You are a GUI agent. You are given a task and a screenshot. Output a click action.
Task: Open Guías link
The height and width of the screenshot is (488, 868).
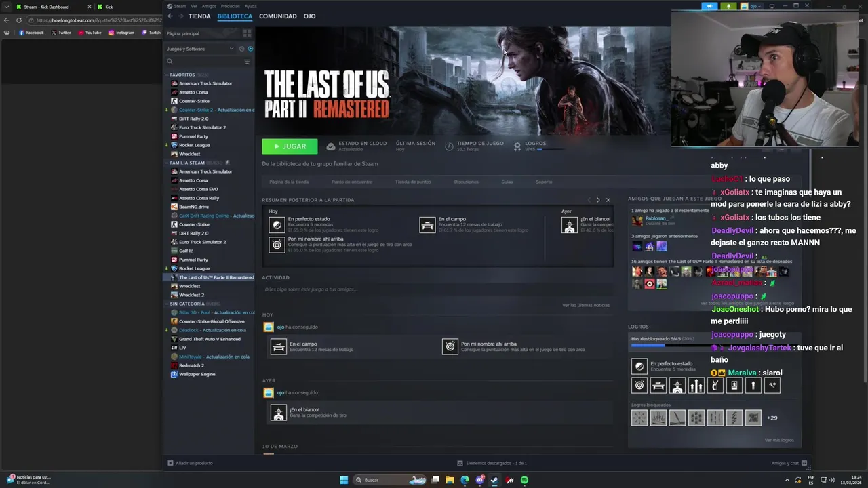click(x=507, y=182)
